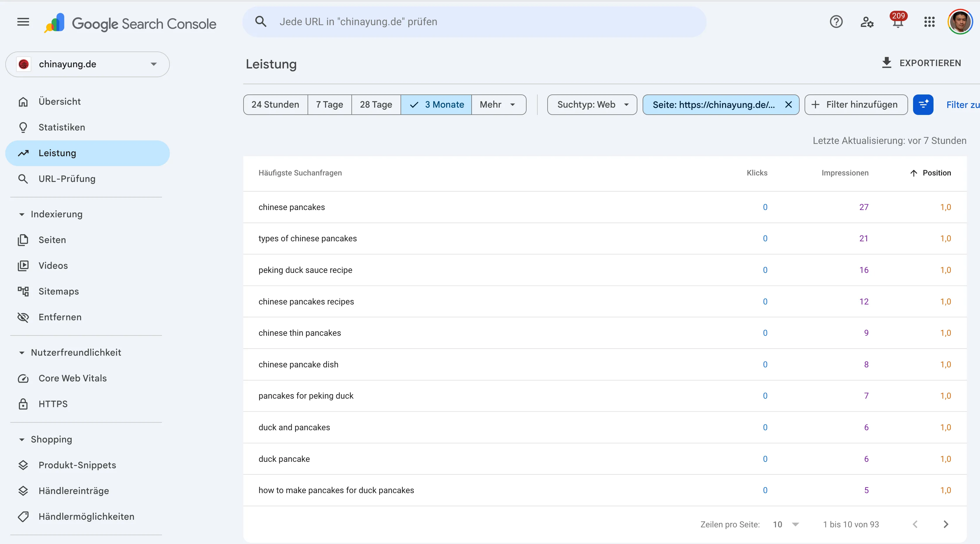Click the query 'peking duck sauce recipe'
The width and height of the screenshot is (980, 544).
[x=306, y=270]
